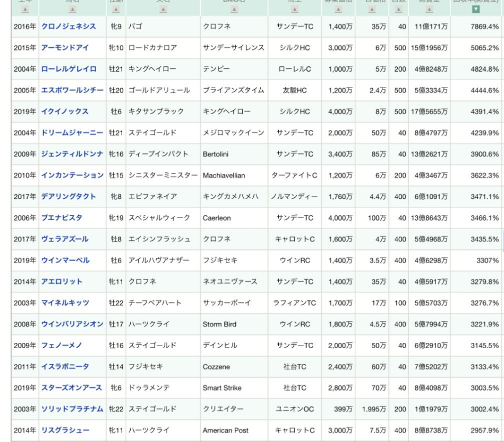The width and height of the screenshot is (504, 442).
Task: Sort by the per-share price column arrow
Action: (372, 10)
